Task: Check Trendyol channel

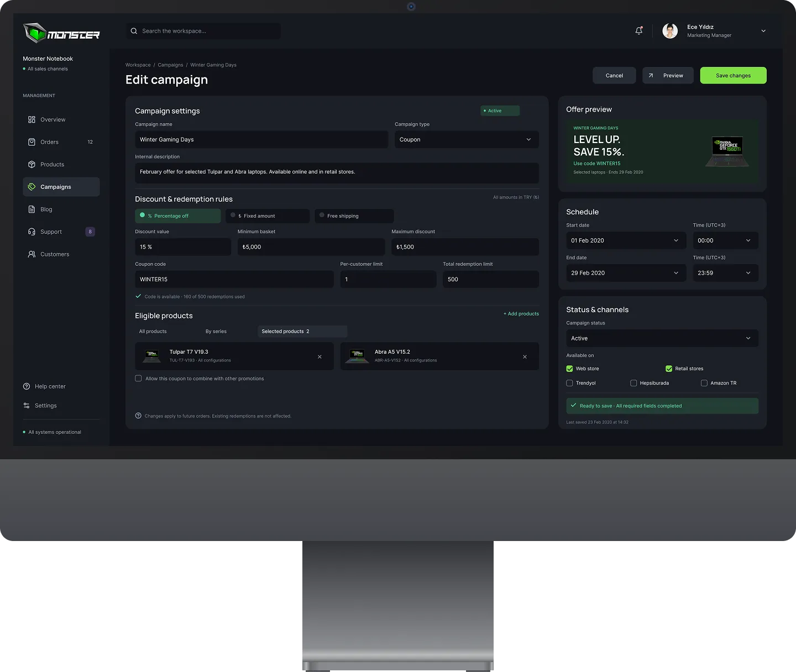Action: (569, 383)
